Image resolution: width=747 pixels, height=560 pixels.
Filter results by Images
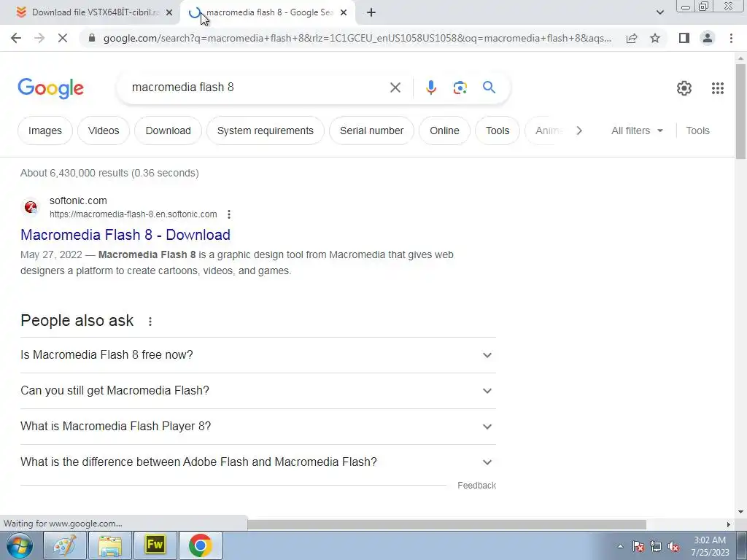[44, 131]
